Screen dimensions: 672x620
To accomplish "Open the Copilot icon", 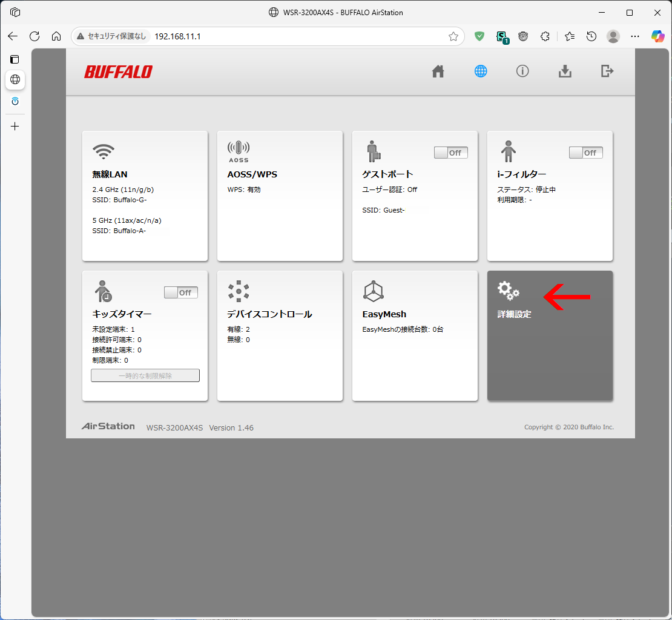I will point(658,36).
